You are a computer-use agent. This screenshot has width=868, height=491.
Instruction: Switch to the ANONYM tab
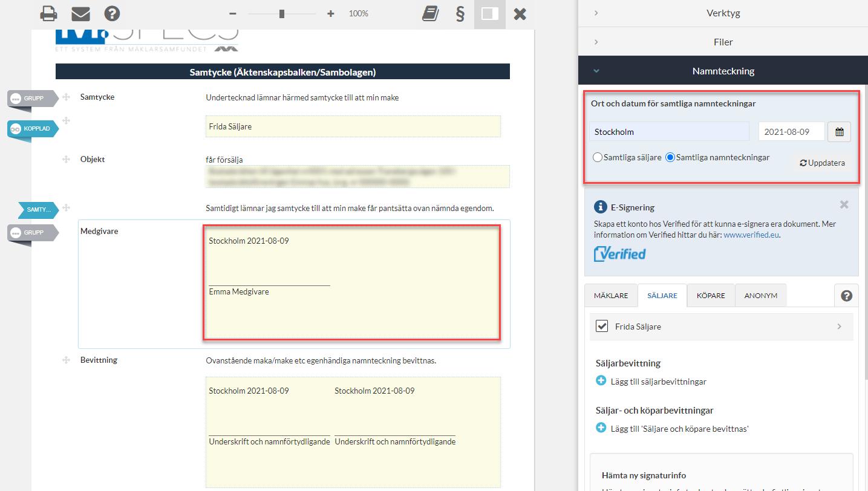pyautogui.click(x=761, y=296)
